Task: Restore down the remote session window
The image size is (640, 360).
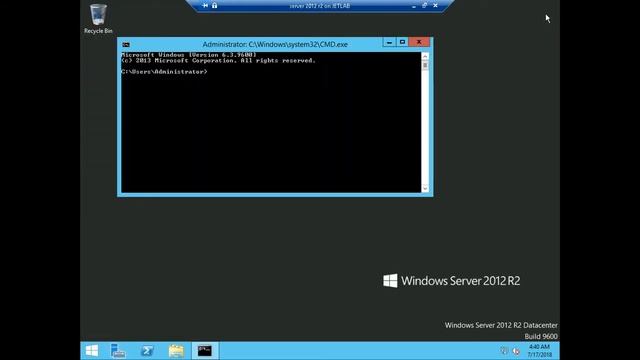Action: [424, 6]
